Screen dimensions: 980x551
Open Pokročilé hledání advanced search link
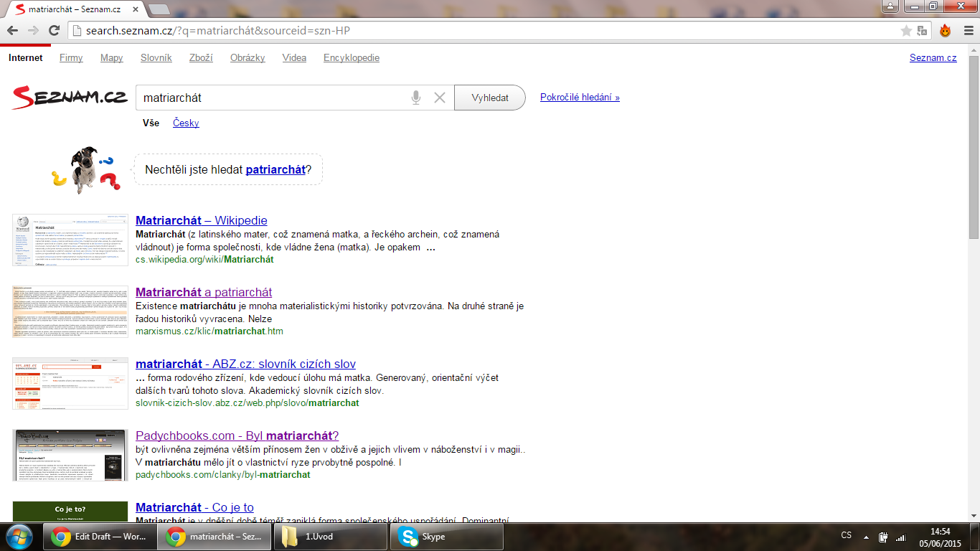pos(580,98)
